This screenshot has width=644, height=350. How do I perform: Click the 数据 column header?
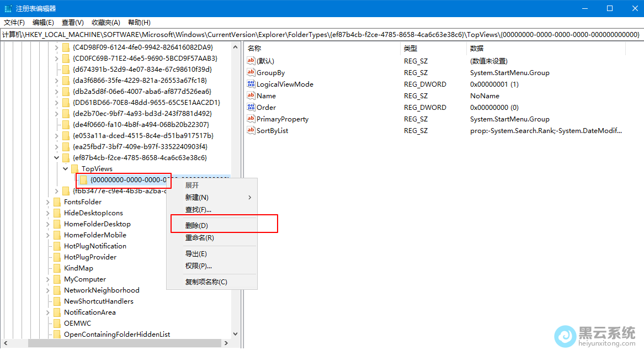pos(477,49)
